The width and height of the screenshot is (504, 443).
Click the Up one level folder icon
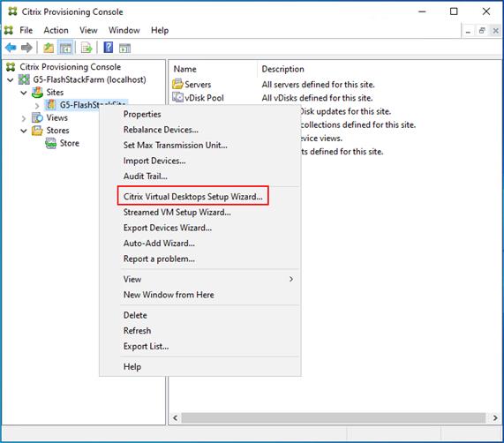tap(49, 48)
